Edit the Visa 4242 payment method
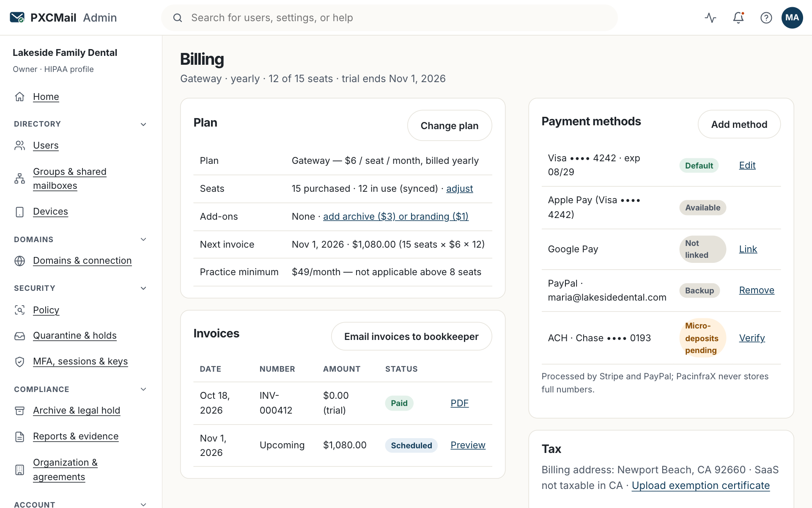812x508 pixels. [x=747, y=166]
